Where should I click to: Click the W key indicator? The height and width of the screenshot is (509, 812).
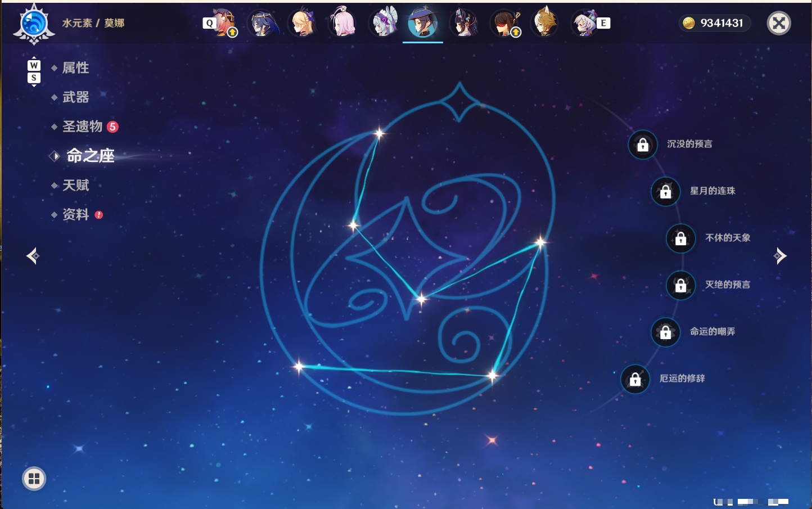click(34, 65)
